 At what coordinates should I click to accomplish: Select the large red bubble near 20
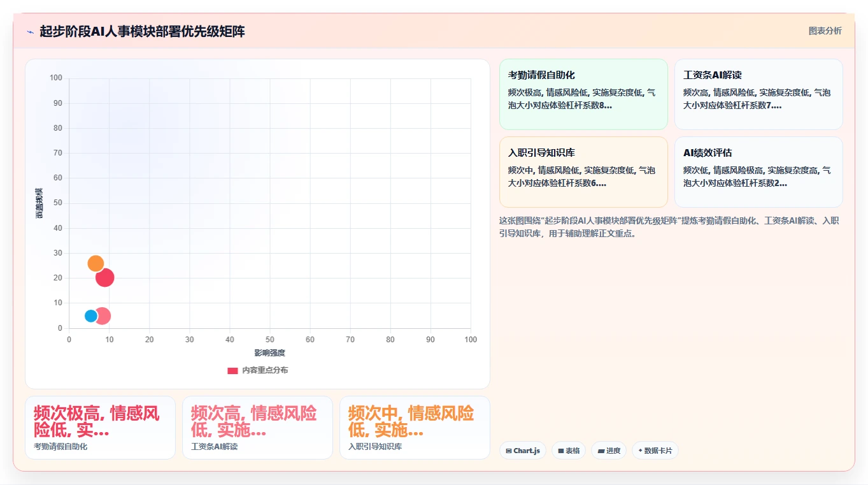point(105,277)
